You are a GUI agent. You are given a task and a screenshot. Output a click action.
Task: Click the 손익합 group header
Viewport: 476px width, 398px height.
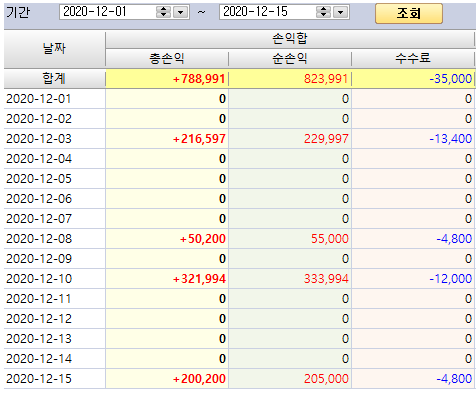point(290,39)
